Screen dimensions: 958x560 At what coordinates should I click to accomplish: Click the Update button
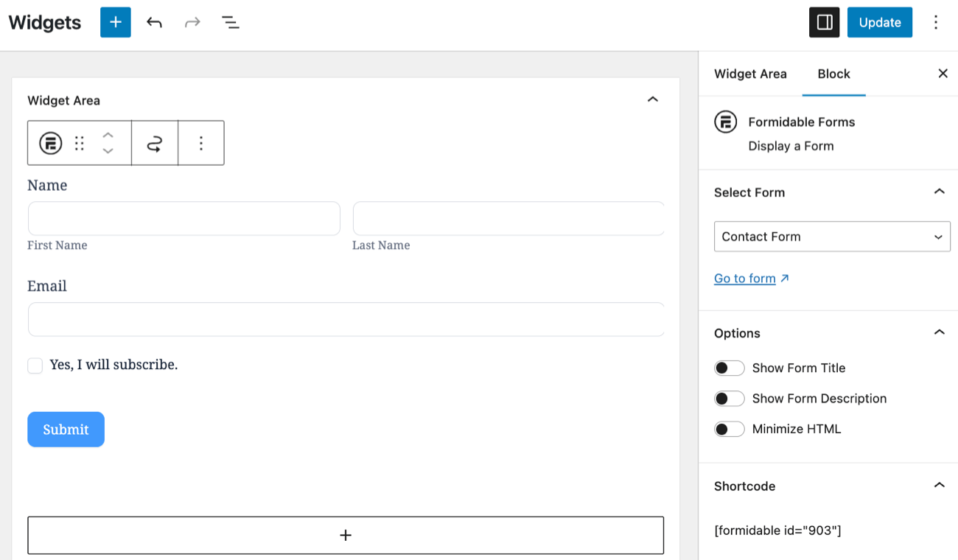(879, 22)
